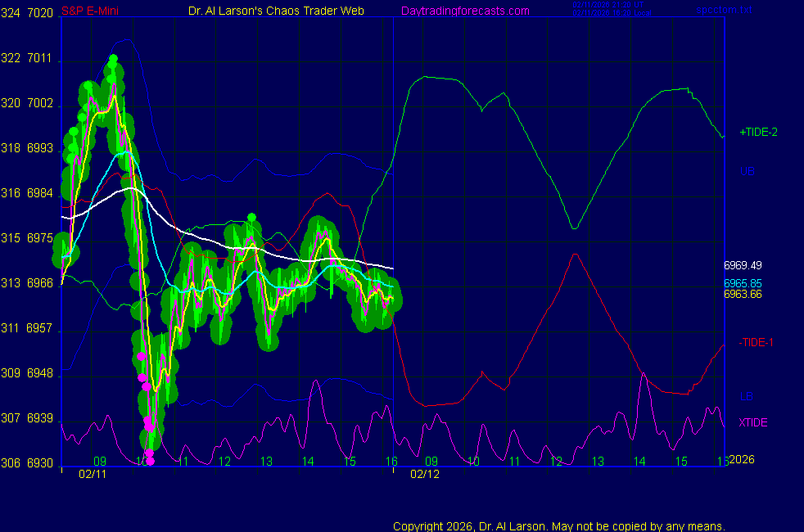This screenshot has height=532, width=804.
Task: Click the 6930 price axis label
Action: coord(40,463)
